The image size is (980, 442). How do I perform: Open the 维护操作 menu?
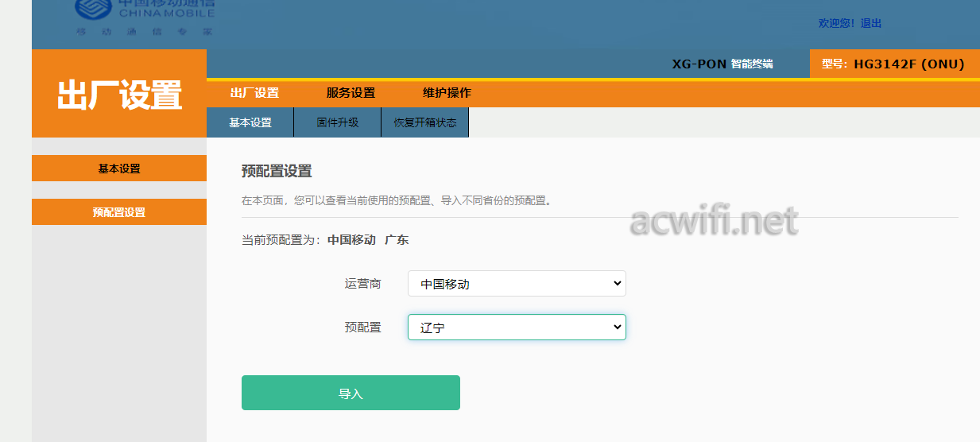447,93
